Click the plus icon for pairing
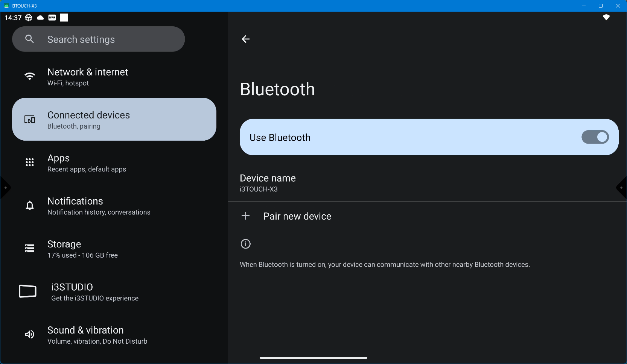This screenshot has height=364, width=627. (245, 216)
